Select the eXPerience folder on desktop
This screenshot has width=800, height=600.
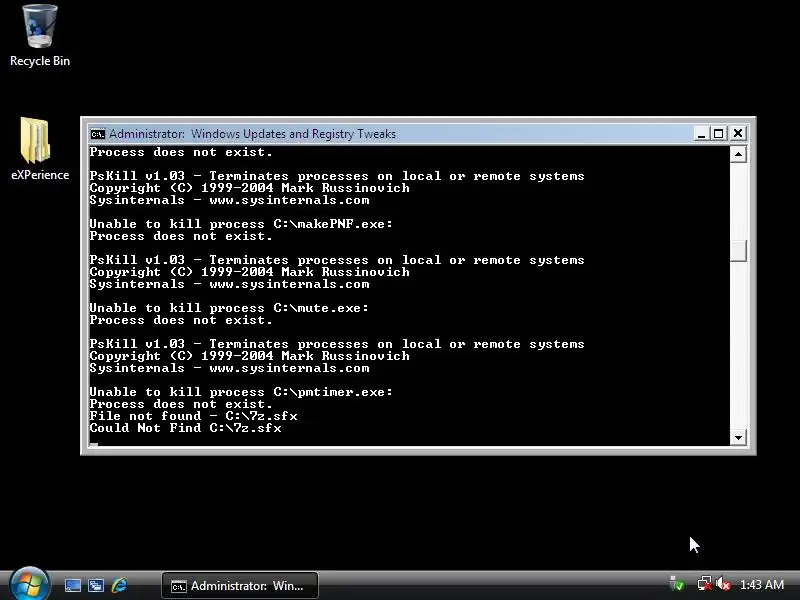coord(40,149)
